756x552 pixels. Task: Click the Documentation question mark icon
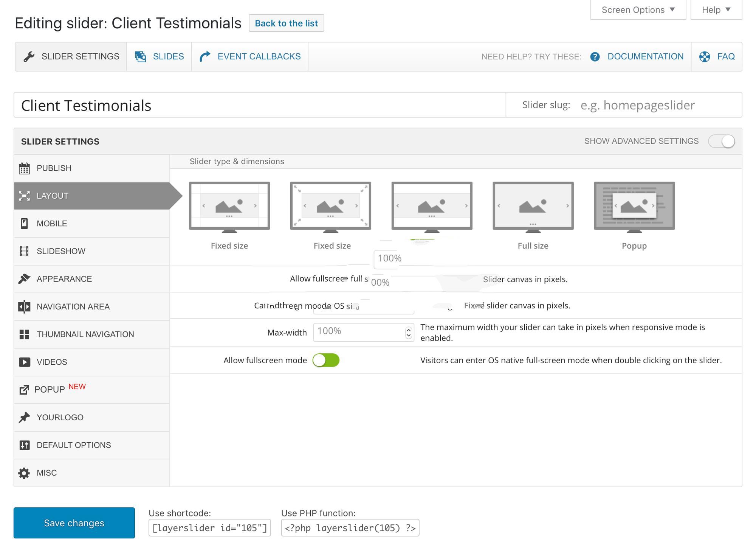point(595,57)
